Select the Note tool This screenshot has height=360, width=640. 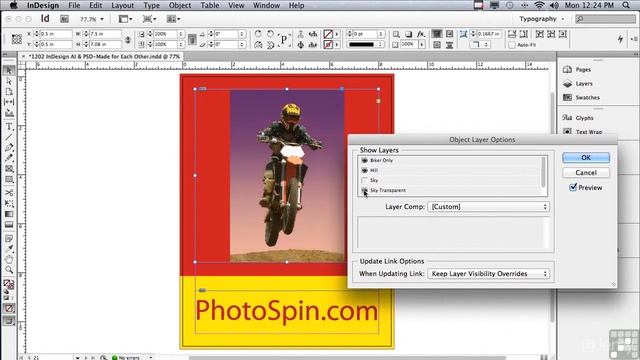tap(9, 238)
